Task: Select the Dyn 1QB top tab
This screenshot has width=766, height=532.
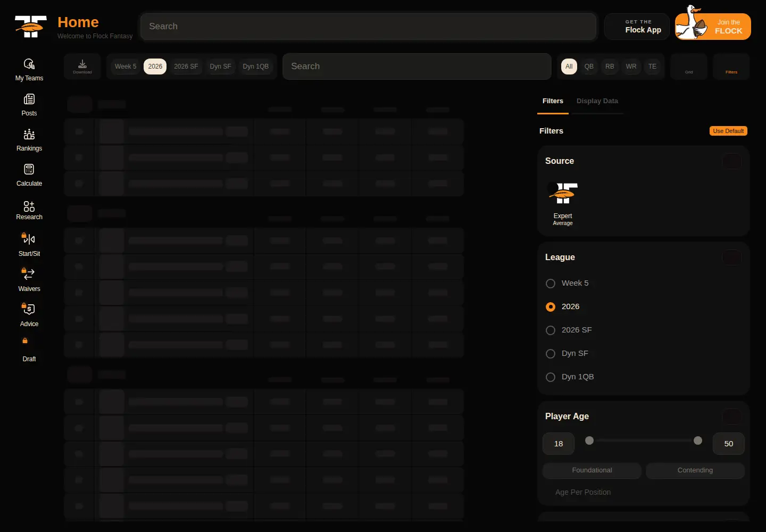Action: point(256,66)
